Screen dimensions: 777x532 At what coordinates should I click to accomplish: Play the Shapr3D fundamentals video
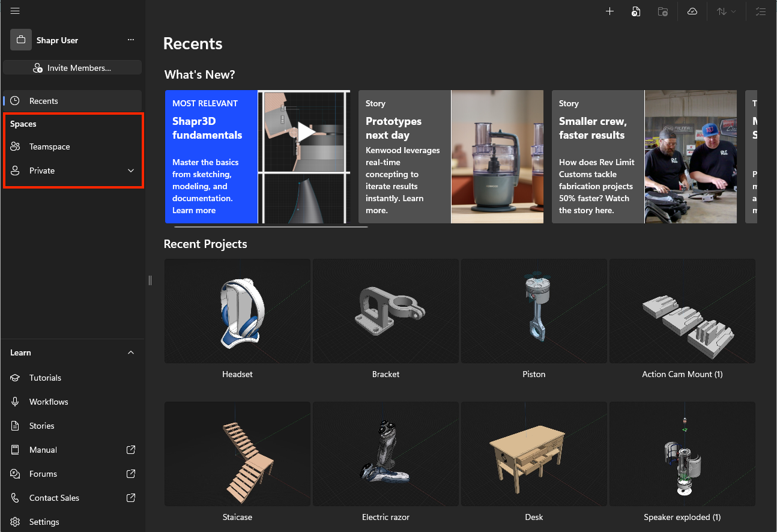[307, 132]
